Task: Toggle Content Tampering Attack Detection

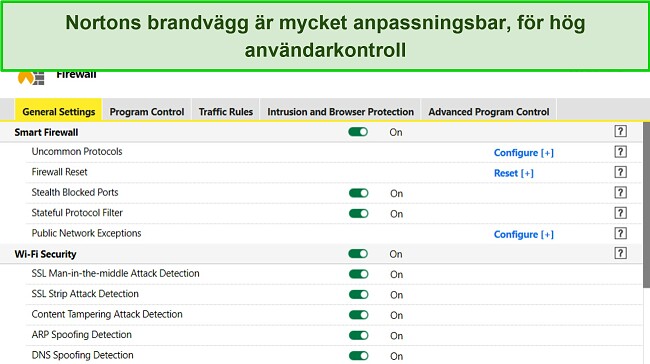Action: click(359, 315)
